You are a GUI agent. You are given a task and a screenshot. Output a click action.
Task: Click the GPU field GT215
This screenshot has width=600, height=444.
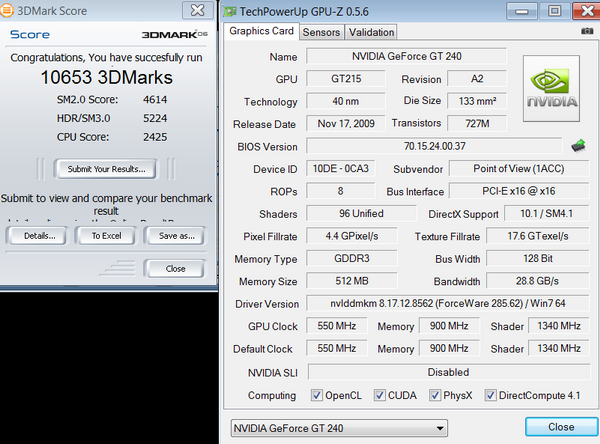pos(346,79)
